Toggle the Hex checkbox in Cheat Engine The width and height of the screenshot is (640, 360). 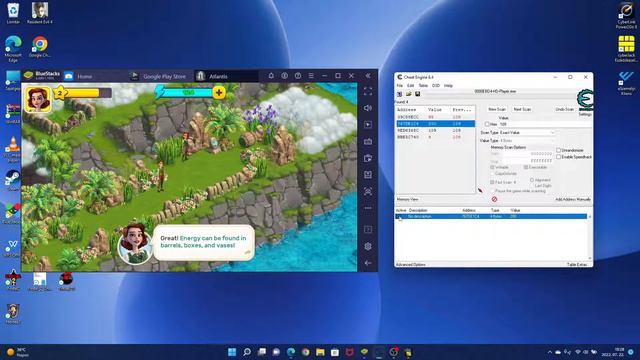click(x=487, y=124)
